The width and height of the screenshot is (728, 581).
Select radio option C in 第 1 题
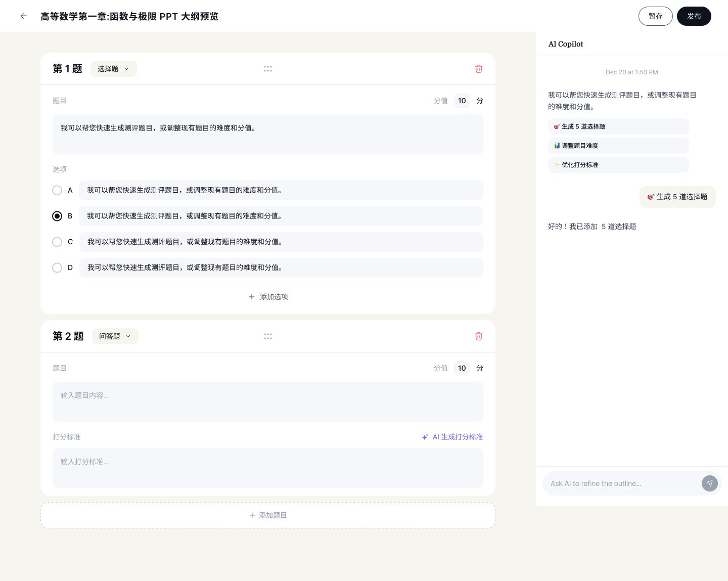[x=57, y=242]
